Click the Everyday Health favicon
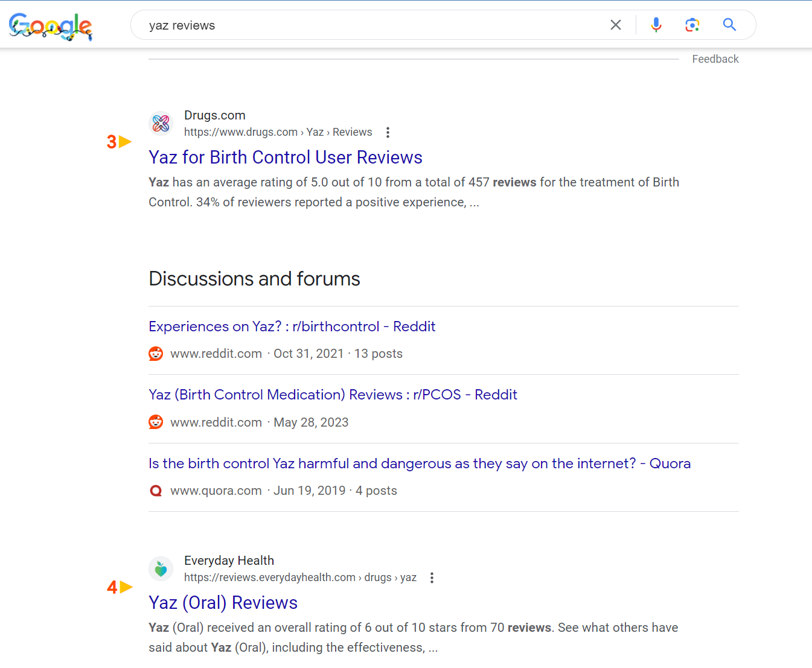 [x=161, y=568]
